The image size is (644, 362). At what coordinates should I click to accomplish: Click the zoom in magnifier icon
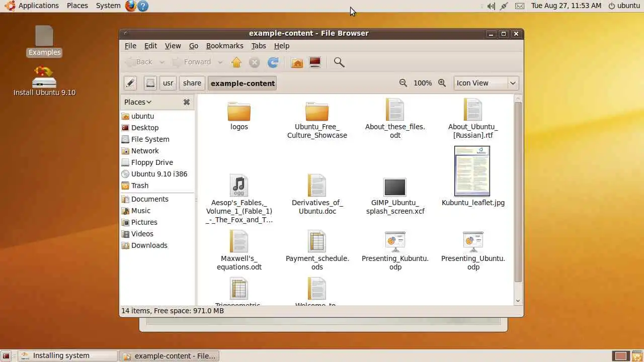click(442, 83)
